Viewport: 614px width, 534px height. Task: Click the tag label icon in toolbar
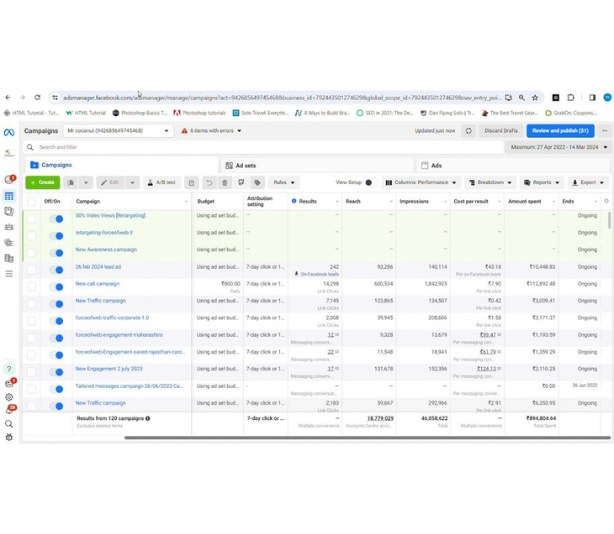coord(257,183)
